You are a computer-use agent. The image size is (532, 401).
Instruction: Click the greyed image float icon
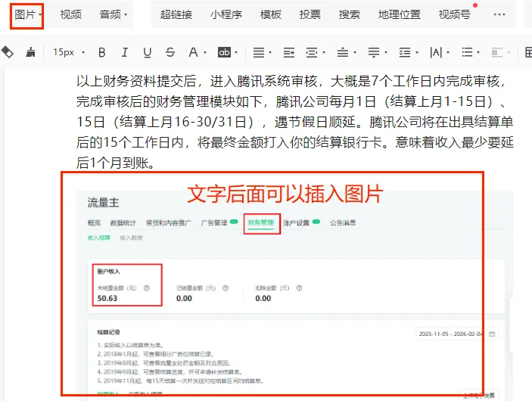(497, 53)
